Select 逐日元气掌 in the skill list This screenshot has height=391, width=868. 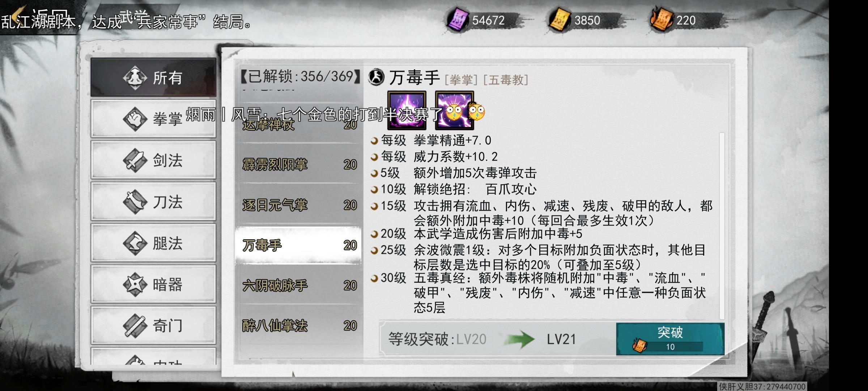[299, 205]
